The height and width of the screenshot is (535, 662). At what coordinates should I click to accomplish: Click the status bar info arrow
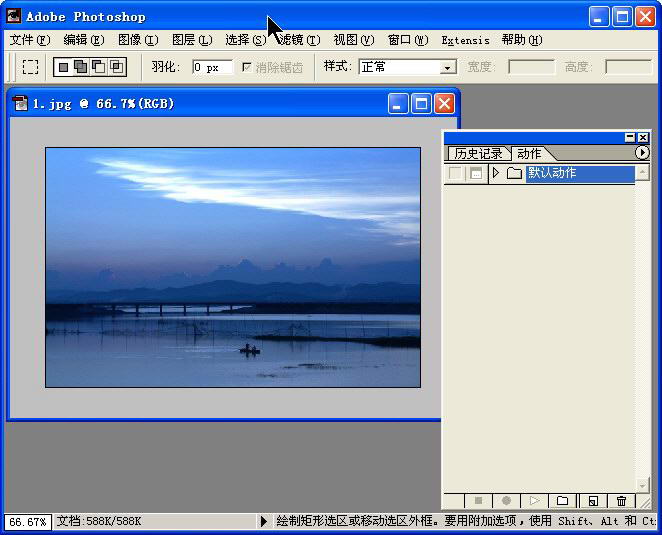pos(264,521)
